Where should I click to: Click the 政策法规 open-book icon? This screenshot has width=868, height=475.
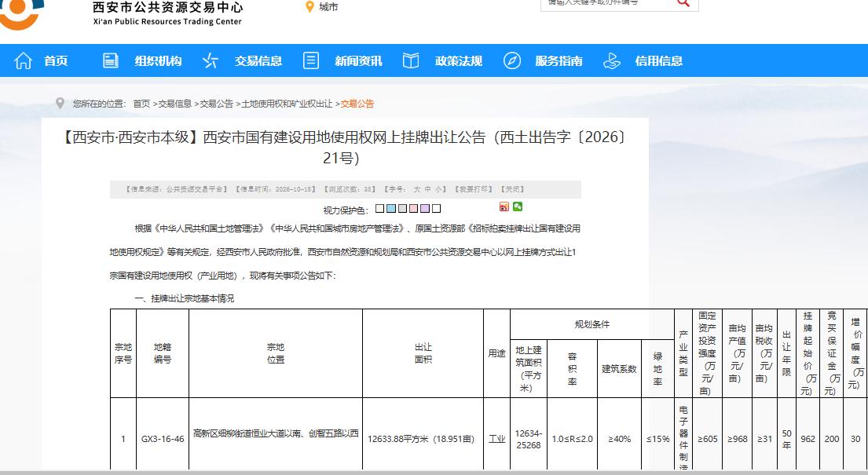pos(411,60)
